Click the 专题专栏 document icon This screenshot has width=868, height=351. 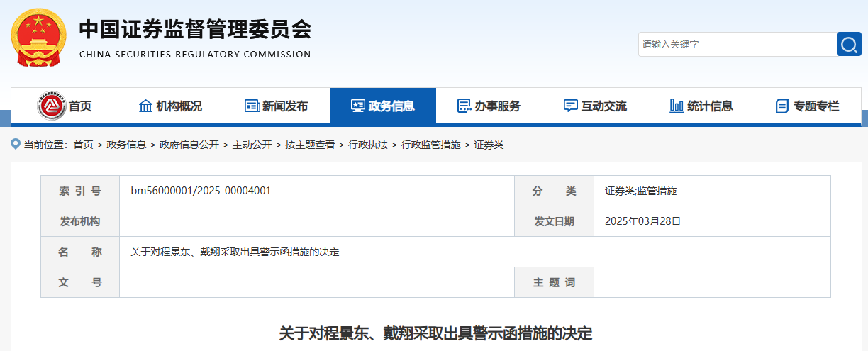782,106
